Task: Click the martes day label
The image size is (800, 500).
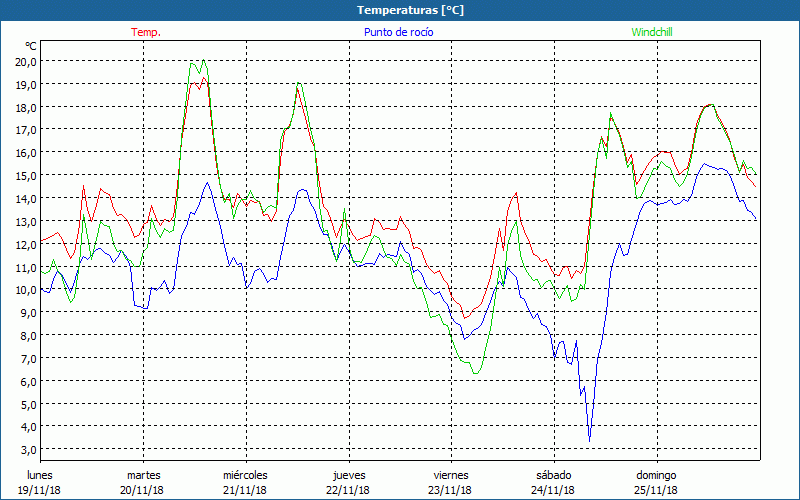Action: tap(144, 476)
